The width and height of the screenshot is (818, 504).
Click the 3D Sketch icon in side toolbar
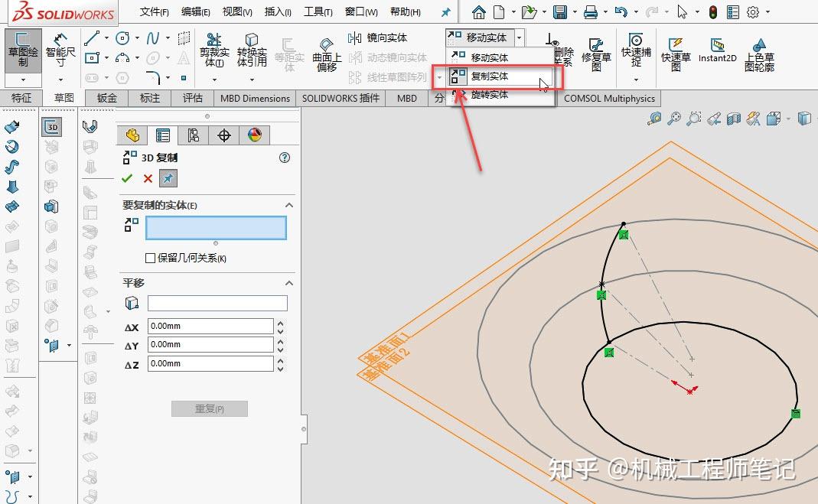click(x=52, y=127)
